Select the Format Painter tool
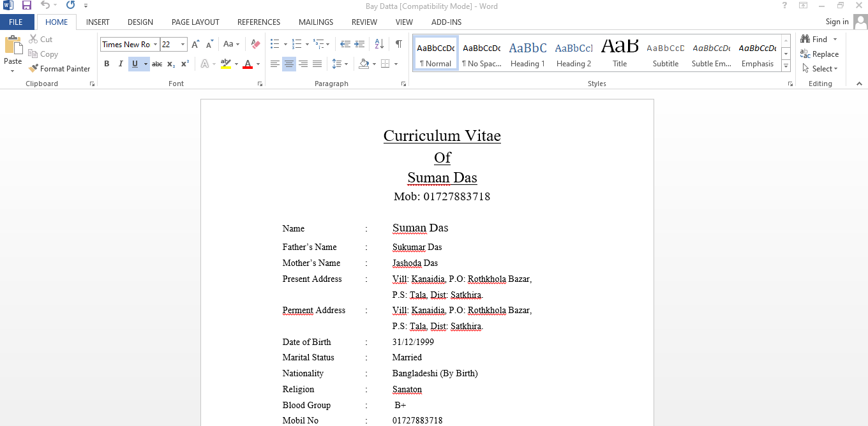The height and width of the screenshot is (426, 868). pyautogui.click(x=59, y=68)
